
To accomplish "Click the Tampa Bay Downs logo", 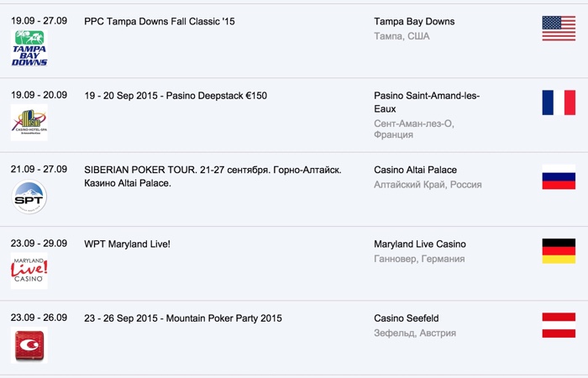I will click(29, 48).
